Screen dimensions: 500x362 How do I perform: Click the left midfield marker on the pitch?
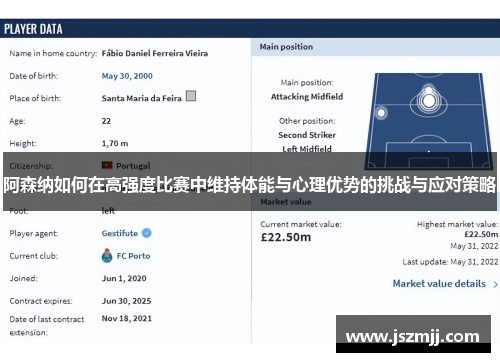(381, 113)
